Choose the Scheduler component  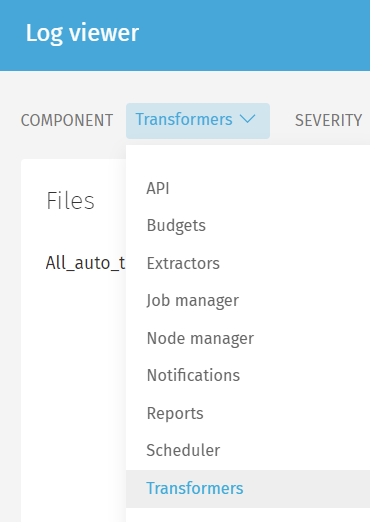coord(248,451)
